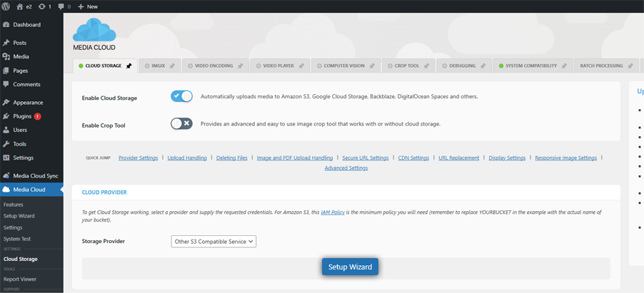Jump to URL Replacement
This screenshot has height=293, width=644.
click(x=459, y=158)
